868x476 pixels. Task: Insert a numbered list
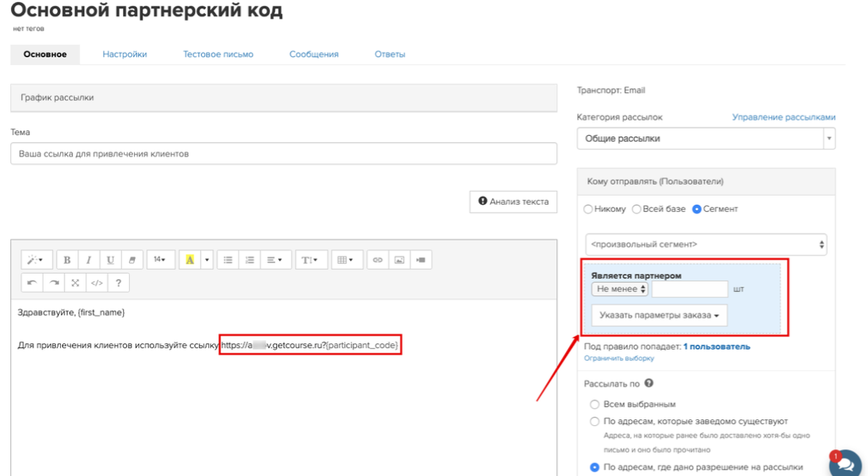[x=249, y=260]
